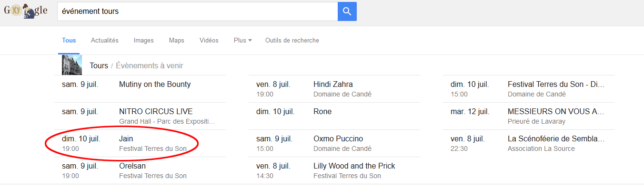Switch to the Actualités tab
Screen dimensions: 644x191
pos(105,41)
